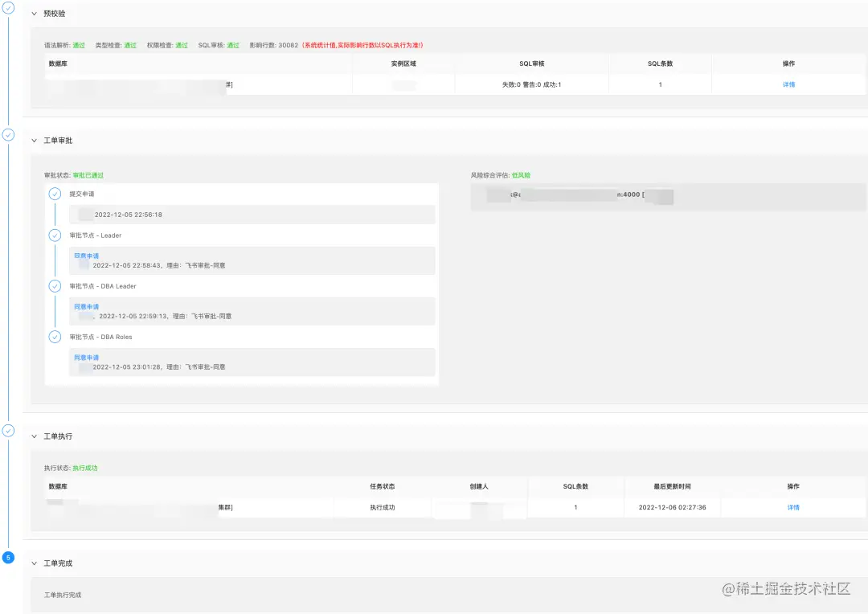This screenshot has height=614, width=868.
Task: Open 详情 link in 工单执行 table
Action: coord(793,507)
